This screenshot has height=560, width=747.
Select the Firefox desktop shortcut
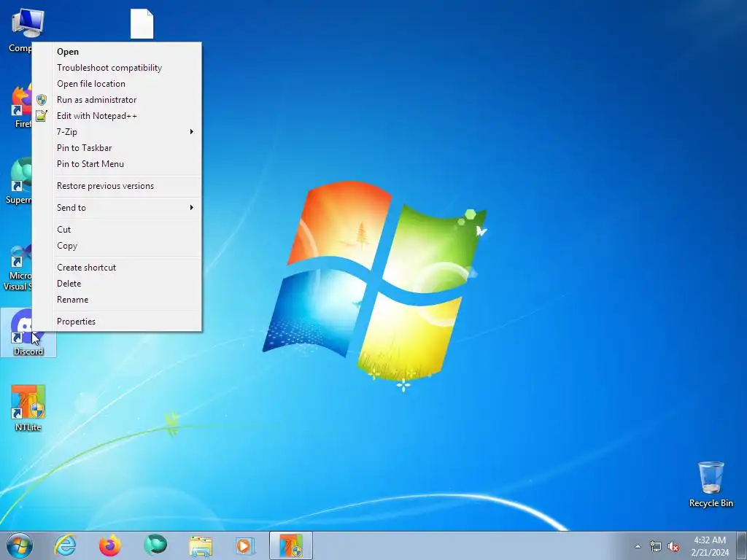click(x=21, y=106)
